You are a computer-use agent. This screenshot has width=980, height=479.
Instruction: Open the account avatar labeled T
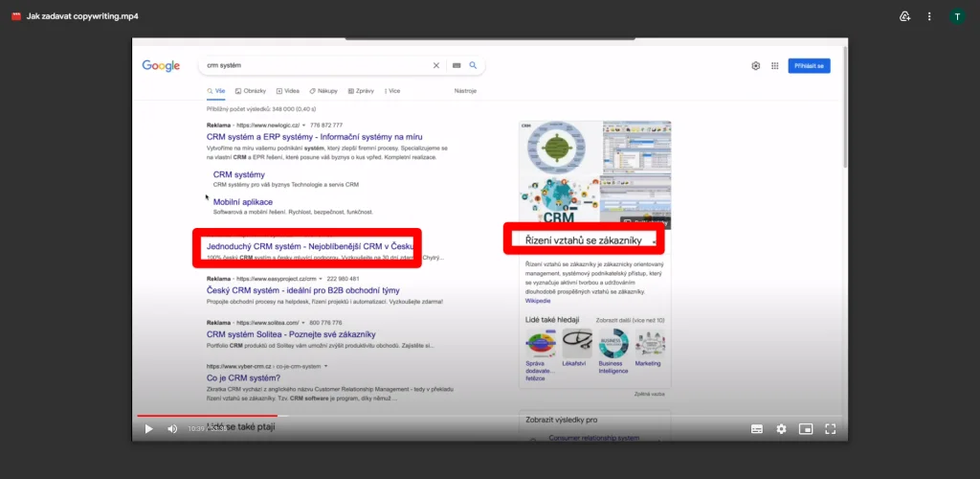tap(957, 16)
